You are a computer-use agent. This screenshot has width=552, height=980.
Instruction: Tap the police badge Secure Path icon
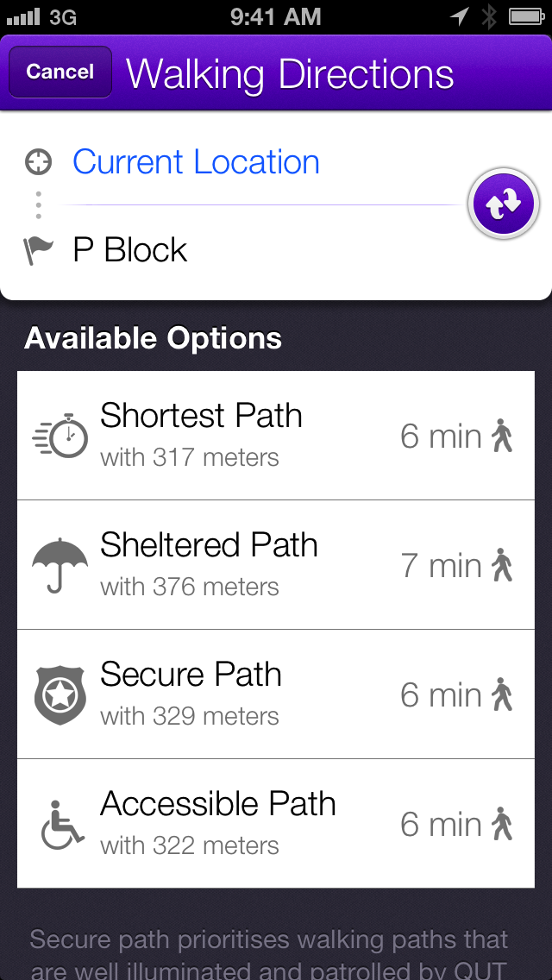[60, 694]
